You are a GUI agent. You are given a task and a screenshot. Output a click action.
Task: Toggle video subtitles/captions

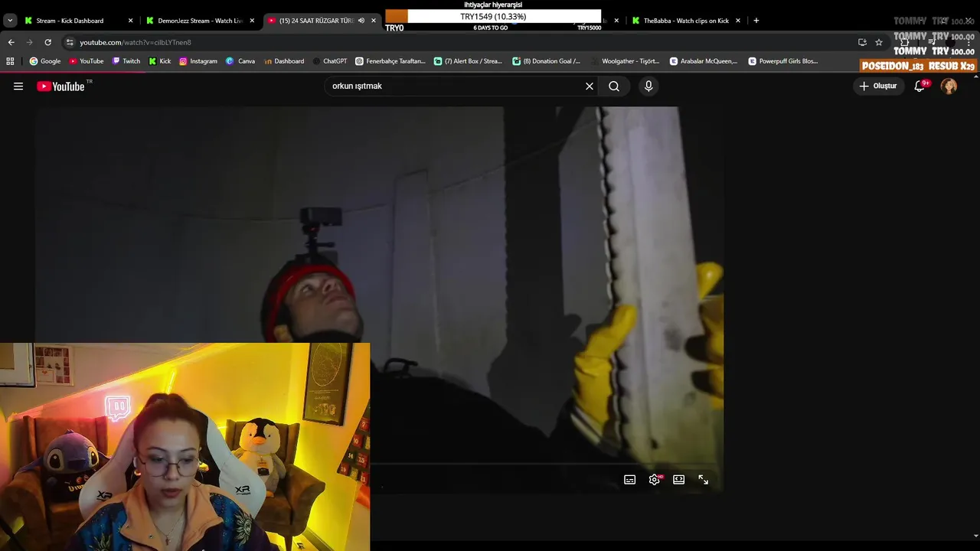pyautogui.click(x=629, y=480)
